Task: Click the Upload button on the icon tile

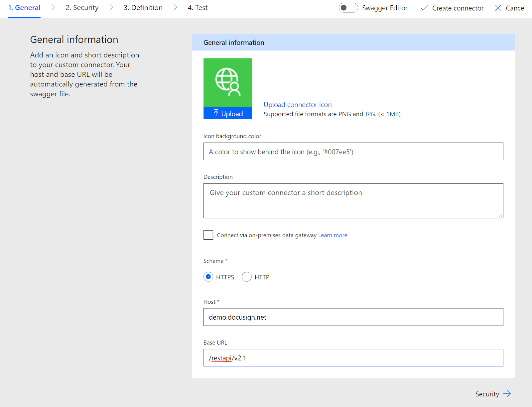Action: tap(227, 113)
